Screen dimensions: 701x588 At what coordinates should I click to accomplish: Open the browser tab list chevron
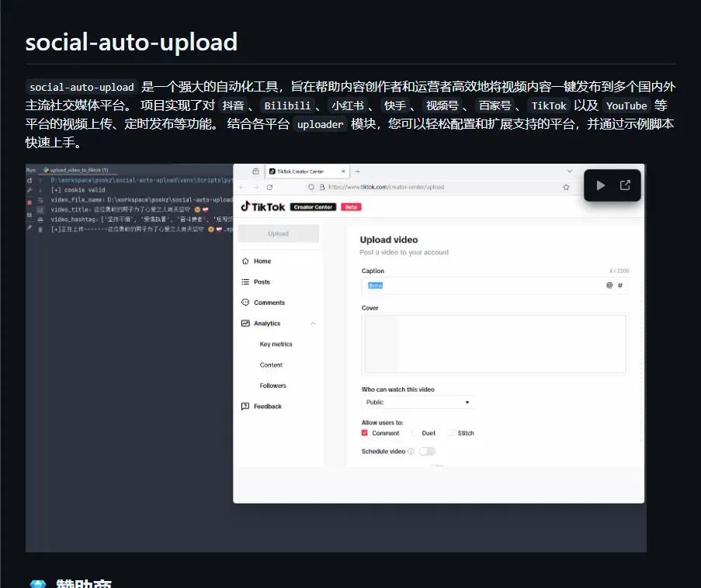[570, 171]
